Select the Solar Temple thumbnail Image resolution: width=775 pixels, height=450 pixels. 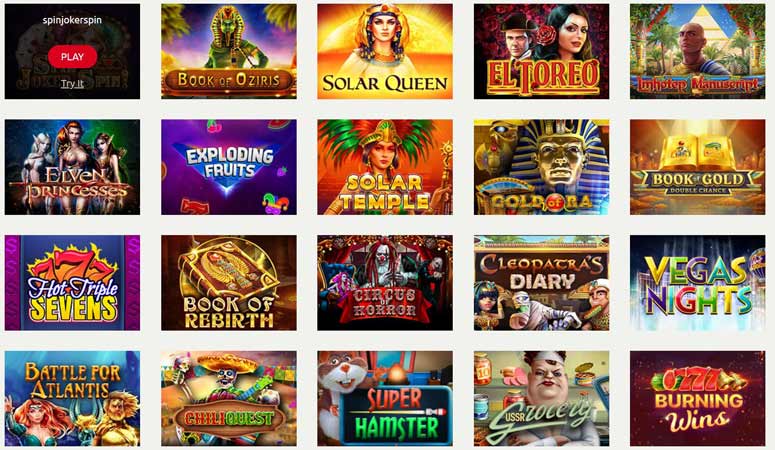point(385,167)
